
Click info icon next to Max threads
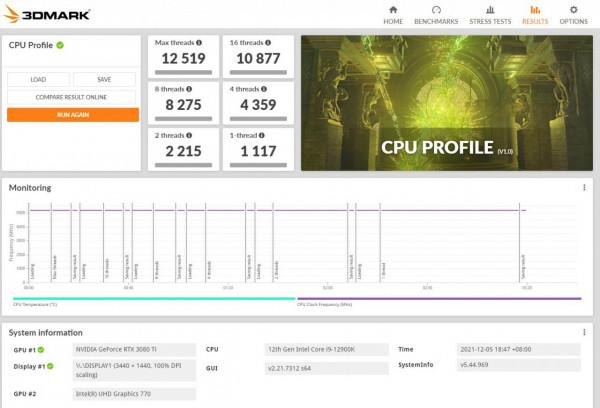click(199, 42)
